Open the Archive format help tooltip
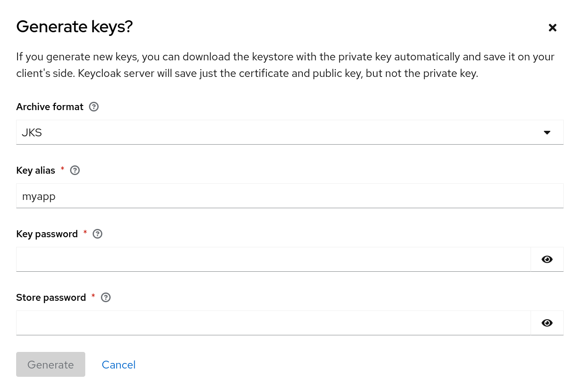The image size is (578, 392). (94, 106)
